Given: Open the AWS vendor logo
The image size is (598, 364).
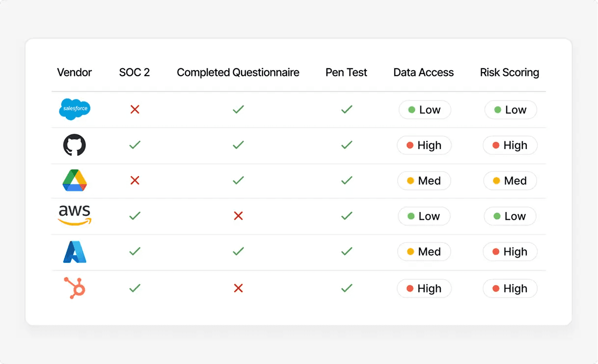Looking at the screenshot, I should pyautogui.click(x=75, y=215).
